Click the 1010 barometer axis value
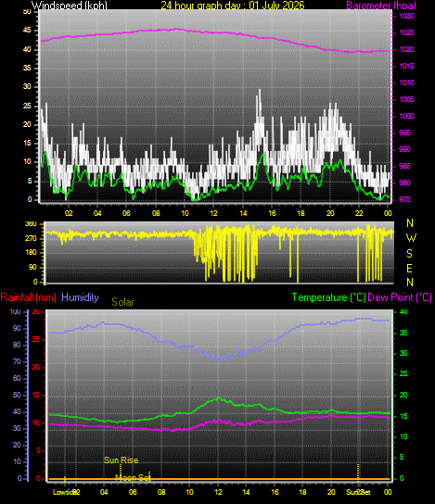Viewport: 435px width, 504px height. [x=406, y=83]
